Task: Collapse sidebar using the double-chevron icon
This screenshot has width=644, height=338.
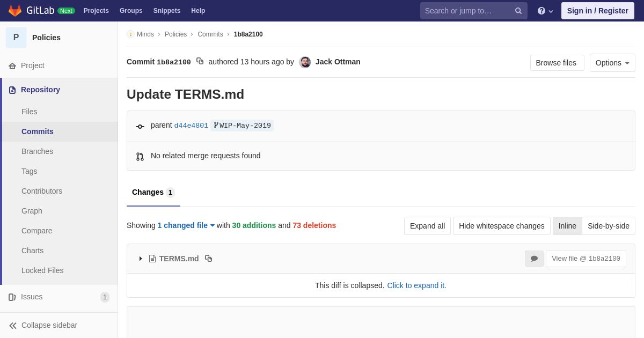Action: click(x=13, y=325)
